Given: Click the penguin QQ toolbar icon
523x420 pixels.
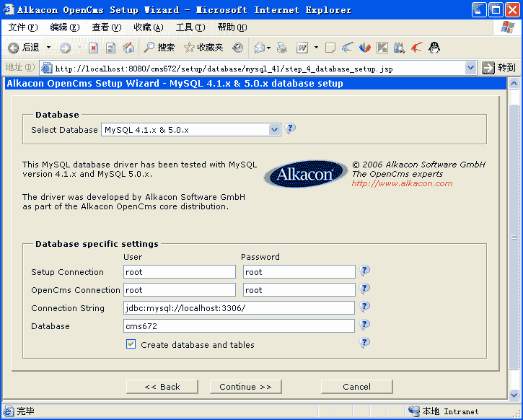Looking at the screenshot, I should tap(434, 48).
